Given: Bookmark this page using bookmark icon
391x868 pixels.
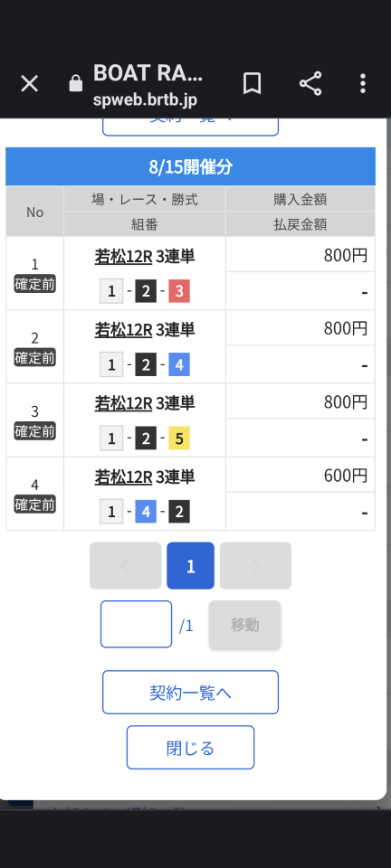Looking at the screenshot, I should pos(252,83).
